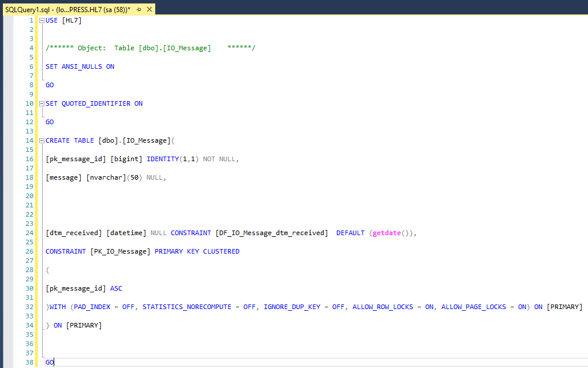Click PRIMARY KEY CLUSTERED text
The image size is (588, 368).
(197, 251)
